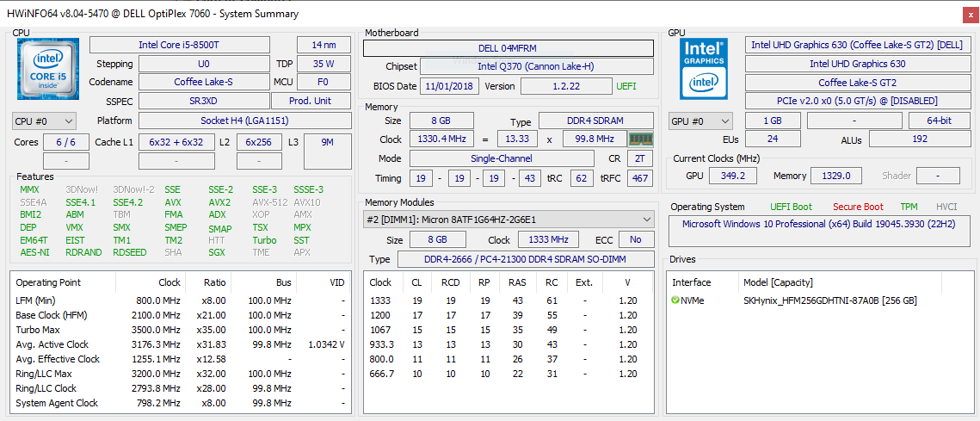Click the PCIe v2.0 x0 DISABLED field
Image resolution: width=980 pixels, height=421 pixels.
coord(858,101)
